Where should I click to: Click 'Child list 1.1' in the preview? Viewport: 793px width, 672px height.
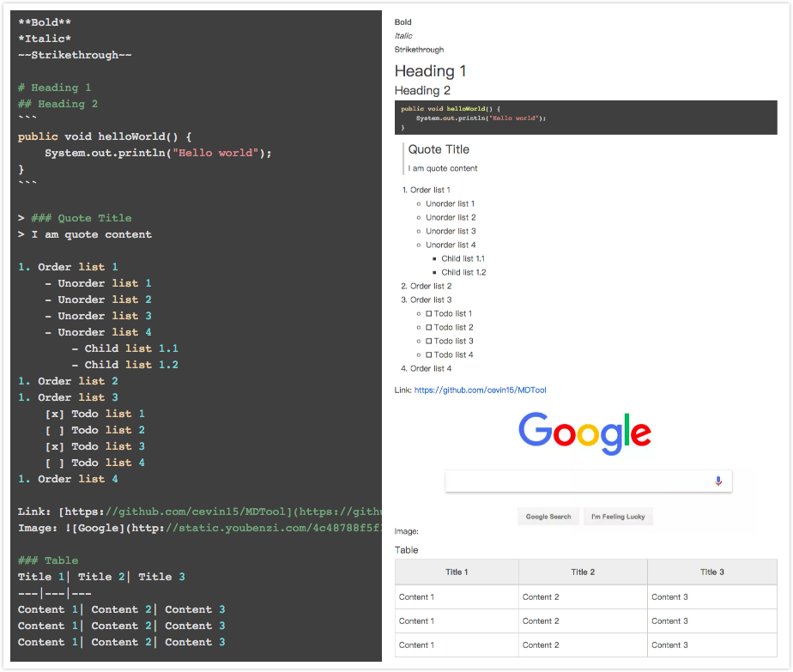click(463, 258)
